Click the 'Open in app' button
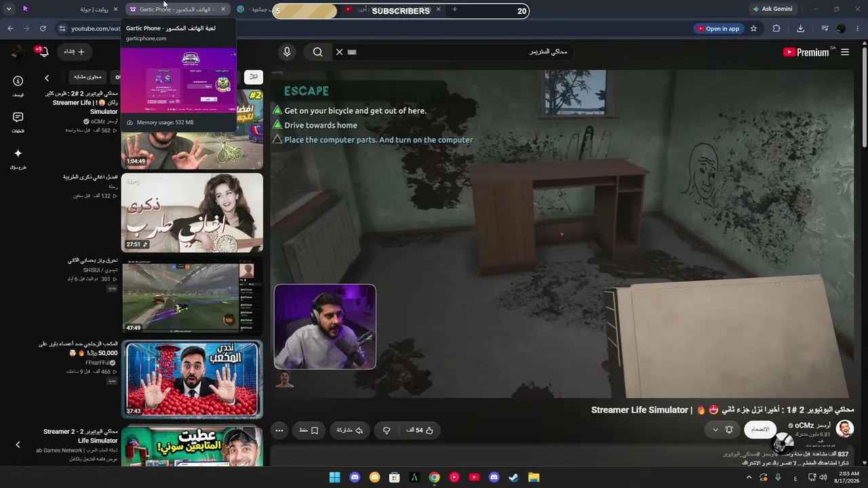Image resolution: width=868 pixels, height=488 pixels. point(717,28)
